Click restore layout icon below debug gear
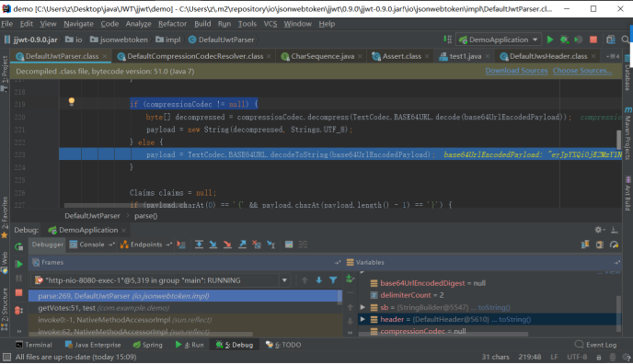 tap(585, 245)
